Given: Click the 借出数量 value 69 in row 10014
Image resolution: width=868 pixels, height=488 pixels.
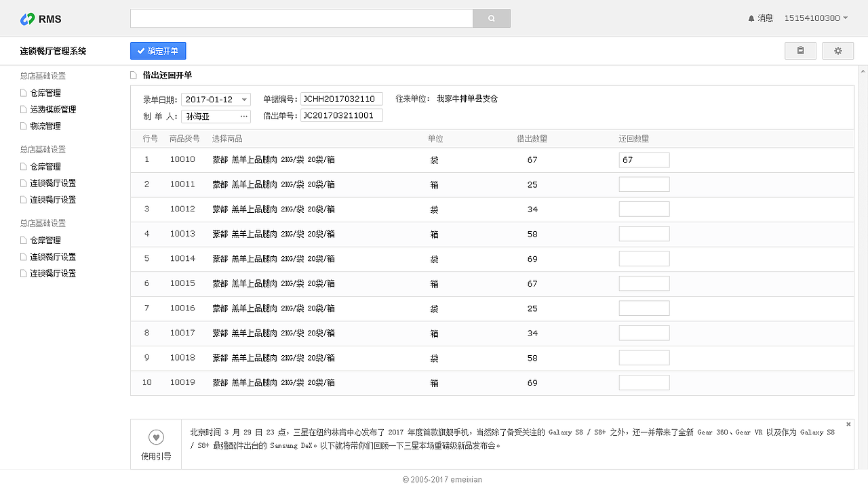Looking at the screenshot, I should point(532,259).
